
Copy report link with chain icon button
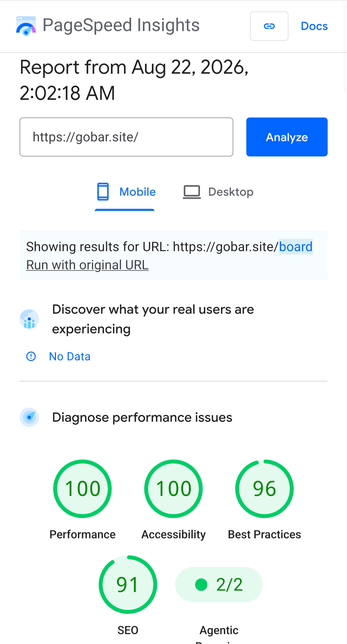(269, 26)
